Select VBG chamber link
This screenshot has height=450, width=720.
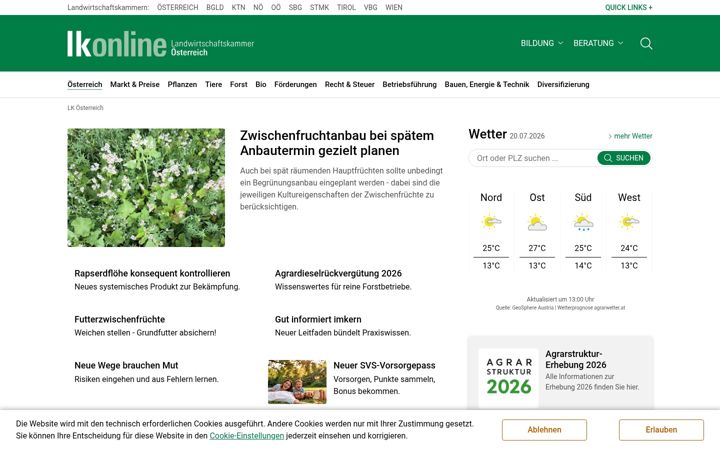370,7
